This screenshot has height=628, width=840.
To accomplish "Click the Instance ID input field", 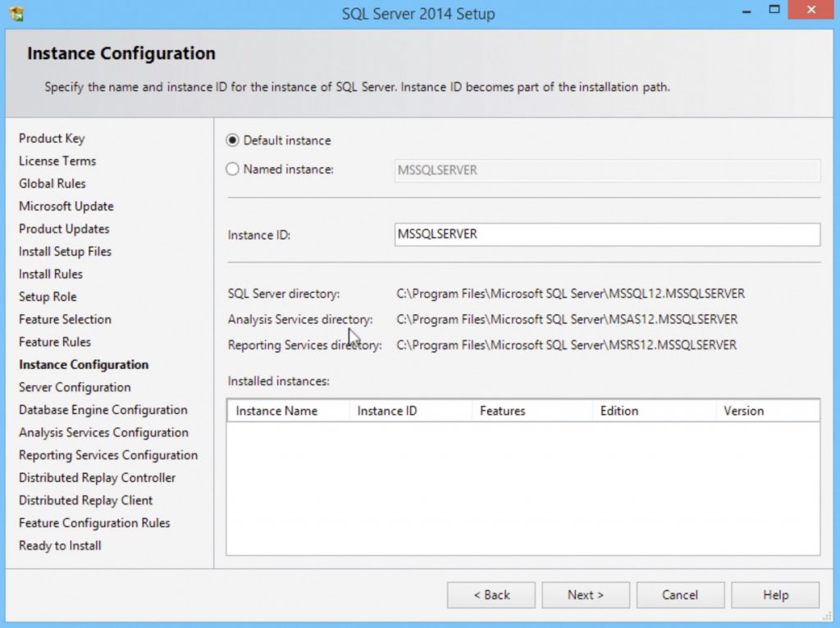I will [x=607, y=234].
